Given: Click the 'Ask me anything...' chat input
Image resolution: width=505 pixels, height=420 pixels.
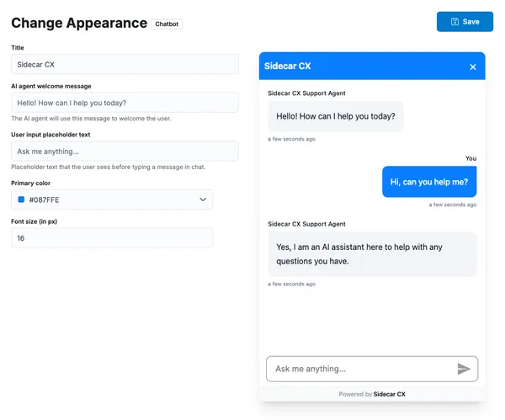Looking at the screenshot, I should [360, 369].
